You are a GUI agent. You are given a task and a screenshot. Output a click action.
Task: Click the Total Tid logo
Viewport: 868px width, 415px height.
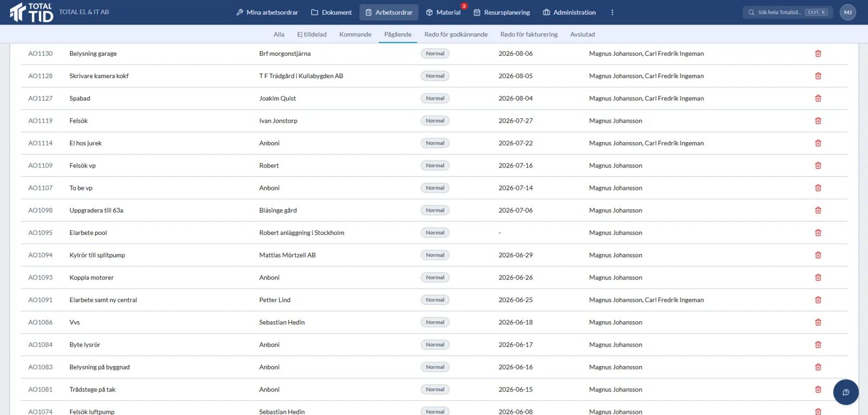click(x=31, y=12)
